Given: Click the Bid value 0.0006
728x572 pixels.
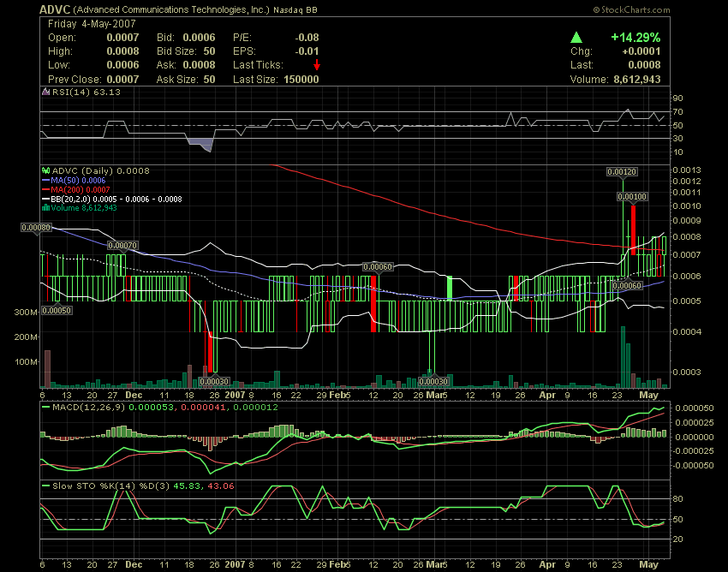Looking at the screenshot, I should click(x=200, y=38).
